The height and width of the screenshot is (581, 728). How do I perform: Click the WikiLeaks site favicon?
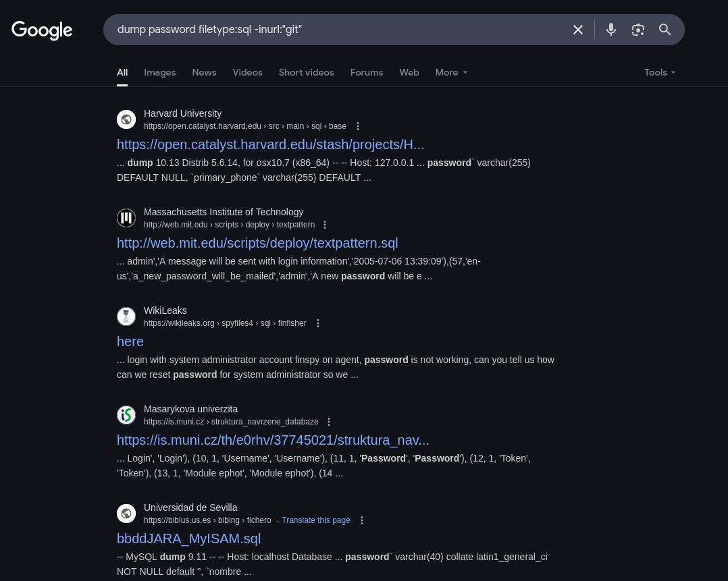point(126,316)
